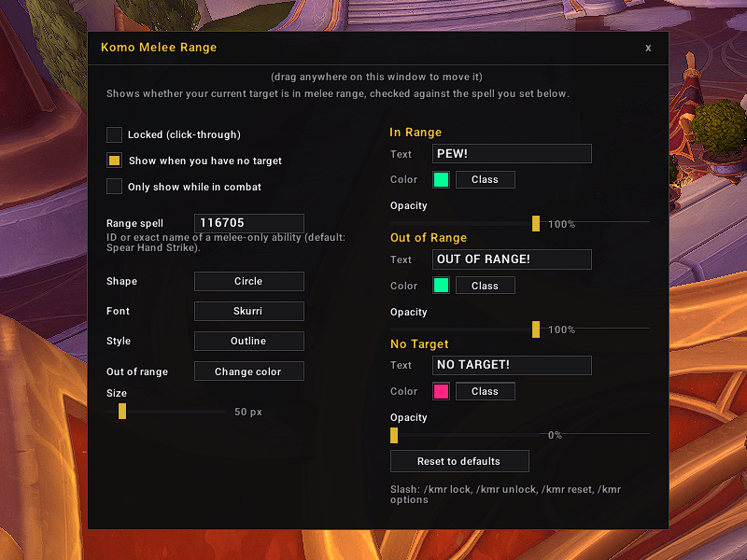Open the No Target pink color swatch
Screen dimensions: 747x560
(x=441, y=391)
